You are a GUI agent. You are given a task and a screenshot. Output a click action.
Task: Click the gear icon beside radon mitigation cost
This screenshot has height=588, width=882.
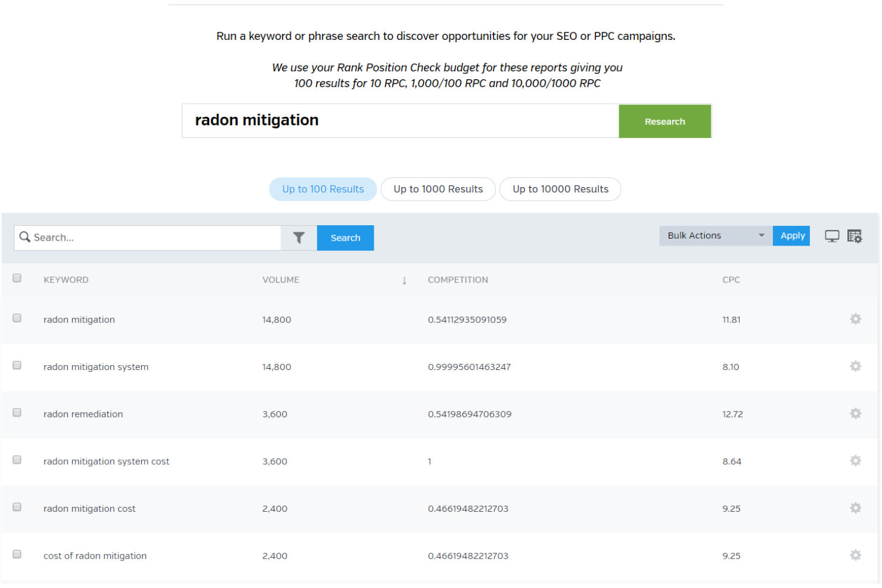tap(855, 508)
